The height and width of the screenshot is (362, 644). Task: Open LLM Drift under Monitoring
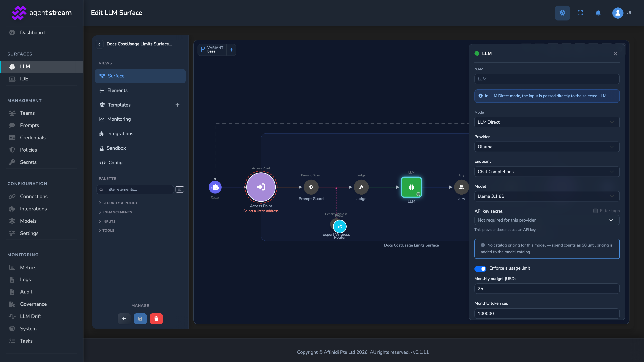click(x=42, y=316)
